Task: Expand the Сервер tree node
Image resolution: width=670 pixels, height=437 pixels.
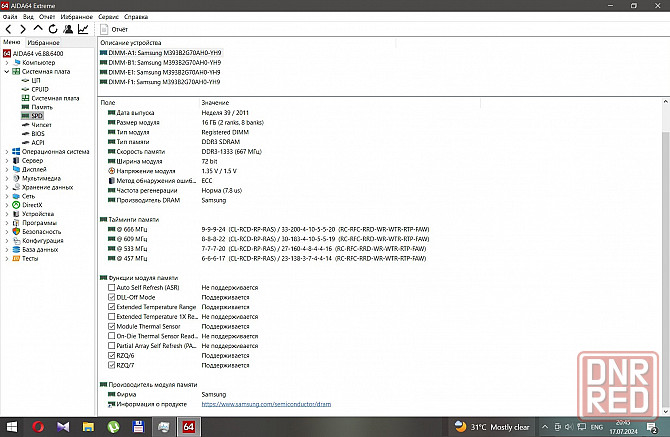Action: [7, 161]
